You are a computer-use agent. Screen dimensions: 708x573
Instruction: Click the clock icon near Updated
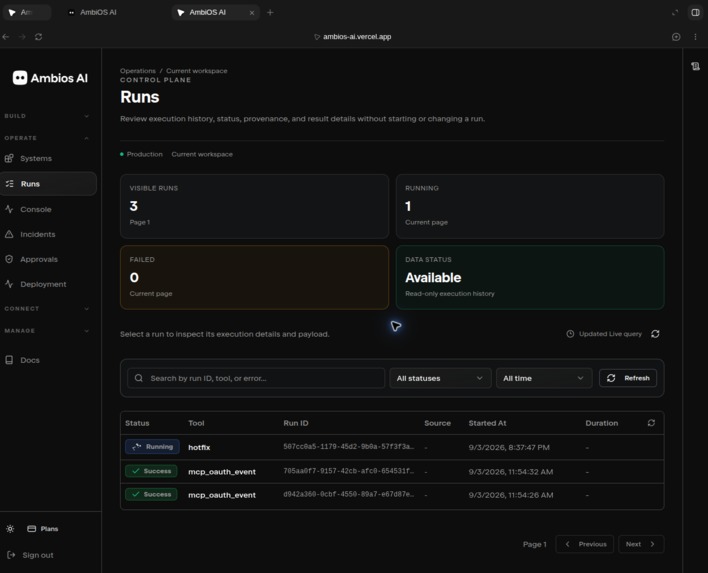(x=570, y=334)
